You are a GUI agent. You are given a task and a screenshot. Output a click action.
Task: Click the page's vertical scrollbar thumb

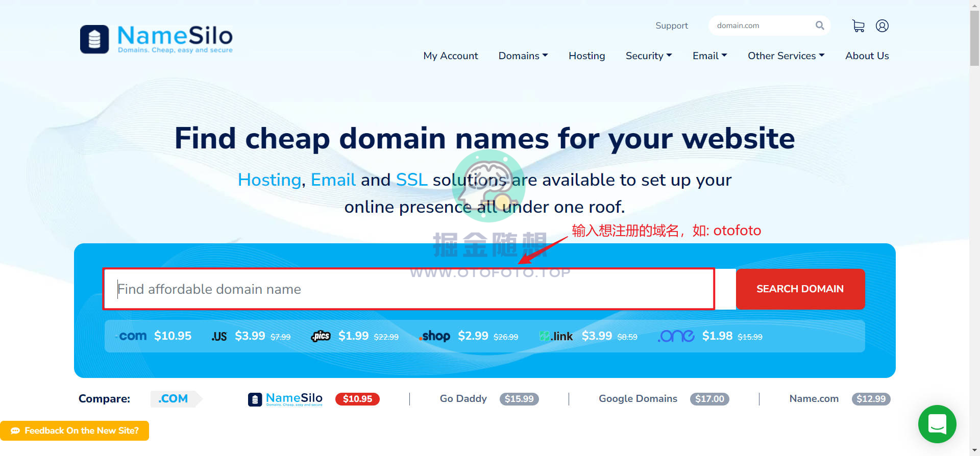coord(974,38)
